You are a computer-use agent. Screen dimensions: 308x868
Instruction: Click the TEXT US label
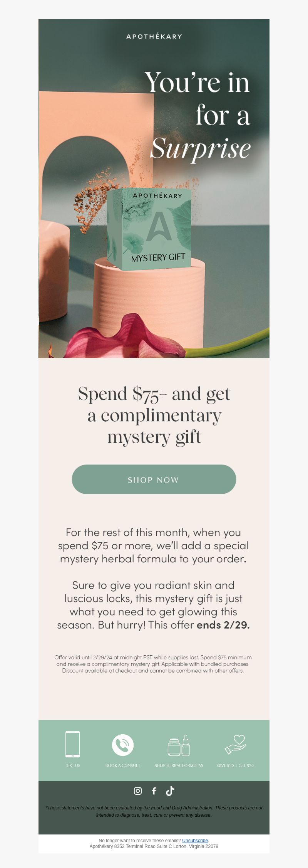tap(72, 765)
